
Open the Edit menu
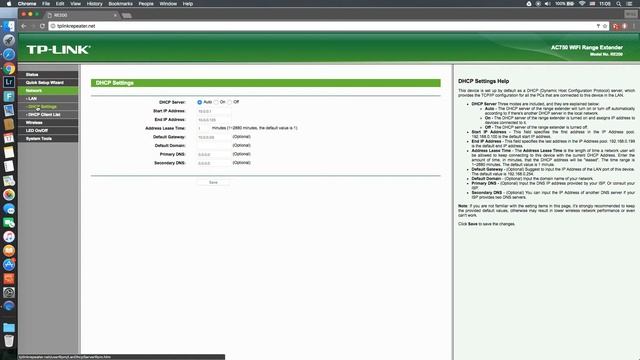coord(60,4)
